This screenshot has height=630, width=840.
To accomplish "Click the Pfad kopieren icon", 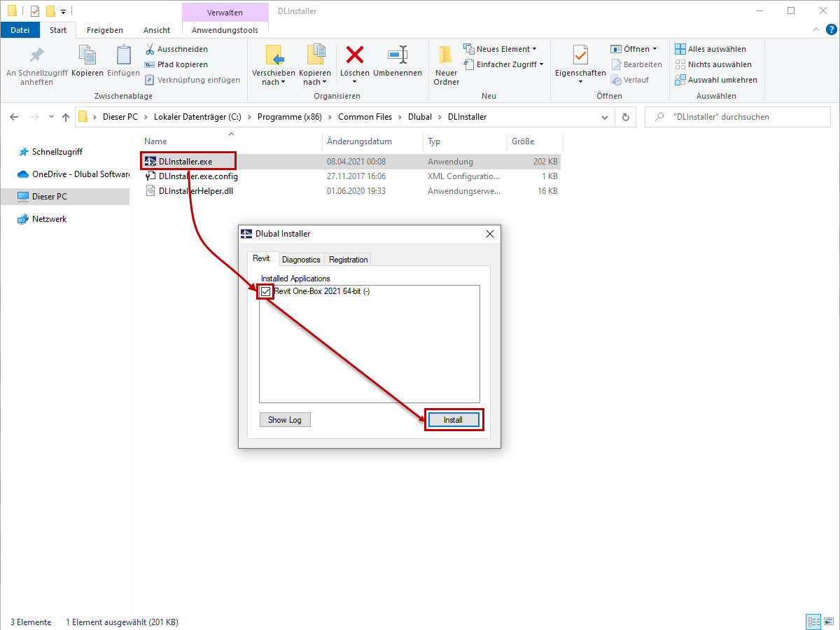I will tap(149, 64).
